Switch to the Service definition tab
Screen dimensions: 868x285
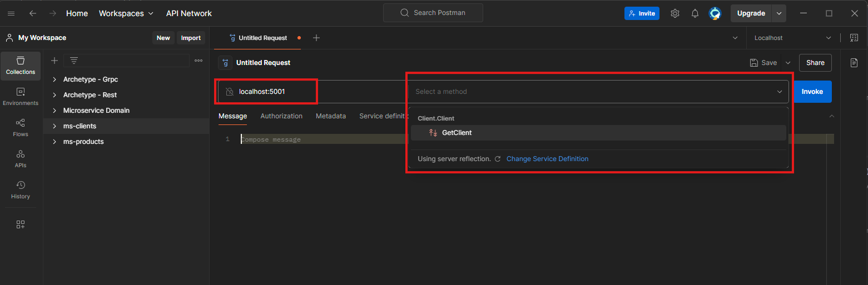[x=383, y=116]
